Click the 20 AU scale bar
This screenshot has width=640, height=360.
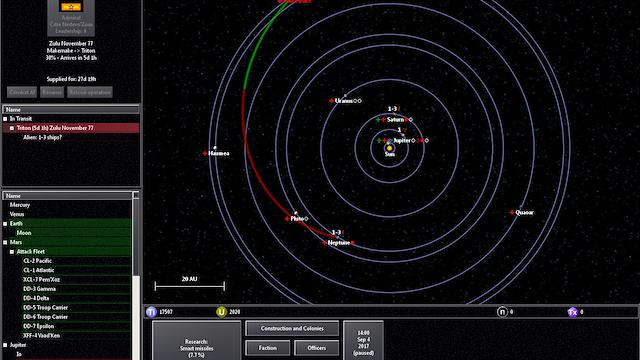tap(190, 286)
